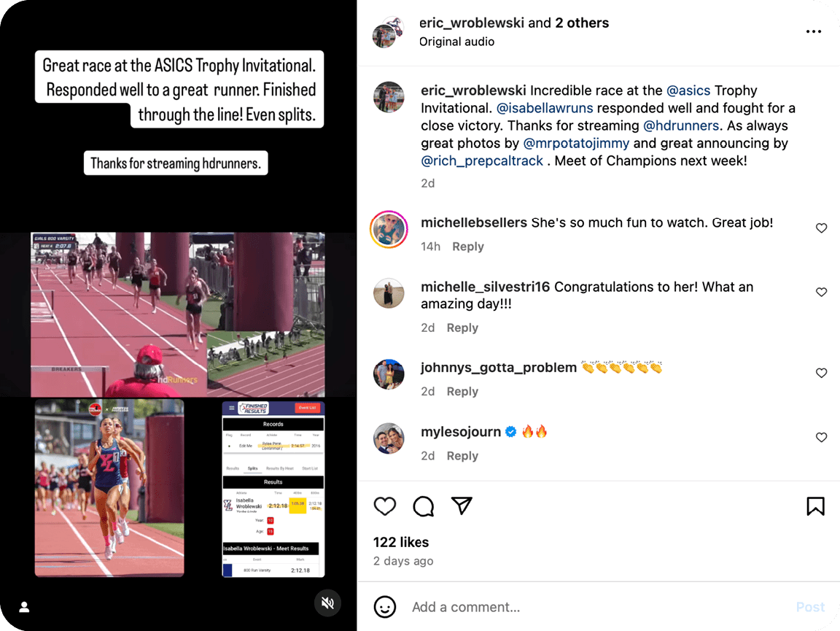Reply to michellebsellers' comment
The width and height of the screenshot is (840, 631).
click(x=467, y=247)
